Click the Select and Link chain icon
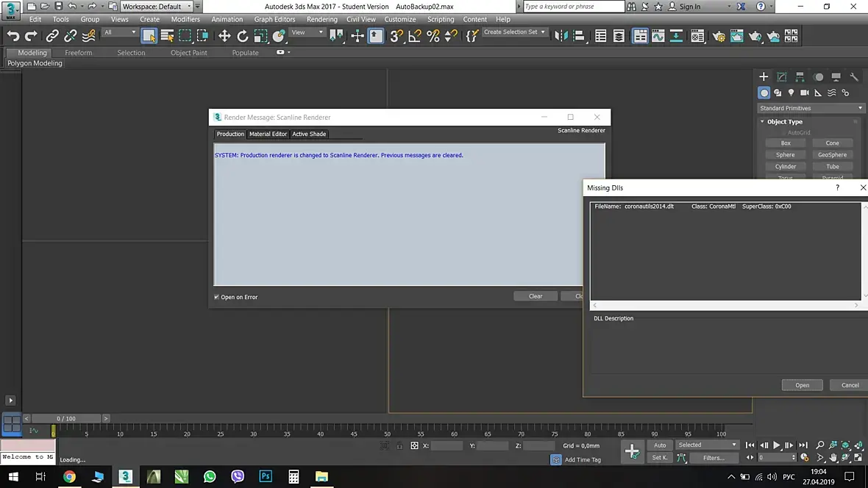The height and width of the screenshot is (488, 868). click(x=52, y=36)
